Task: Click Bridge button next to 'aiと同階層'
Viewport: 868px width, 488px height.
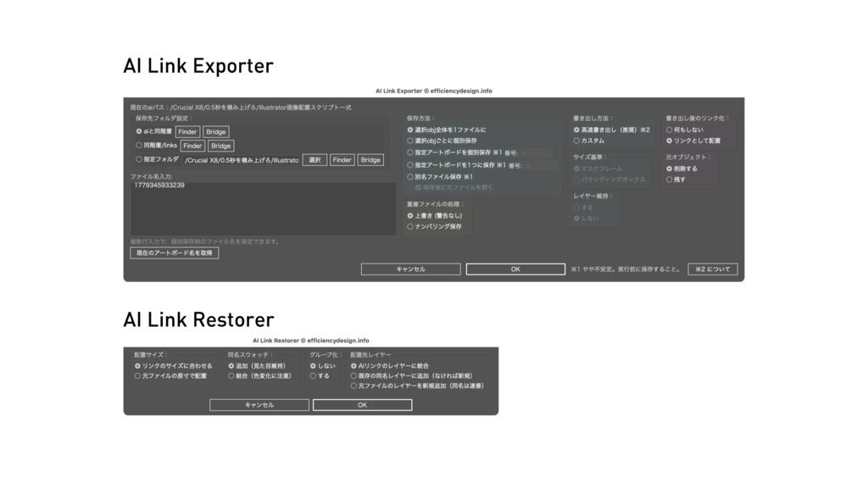Action: tap(216, 131)
